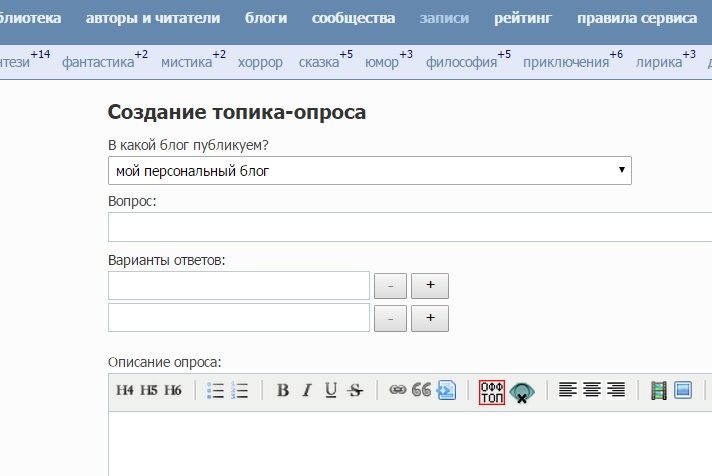Viewport: 712px width, 476px height.
Task: Insert video with film strip icon
Action: [659, 391]
